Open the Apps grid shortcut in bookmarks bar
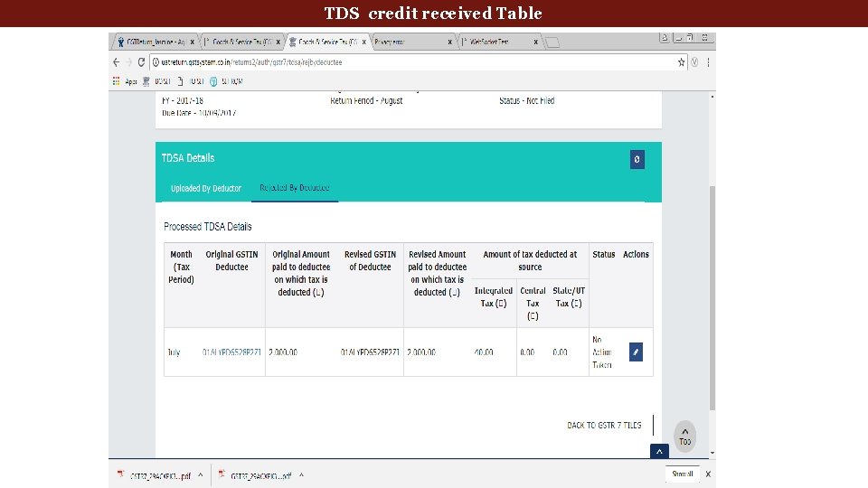Viewport: 868px width, 488px height. tap(117, 81)
